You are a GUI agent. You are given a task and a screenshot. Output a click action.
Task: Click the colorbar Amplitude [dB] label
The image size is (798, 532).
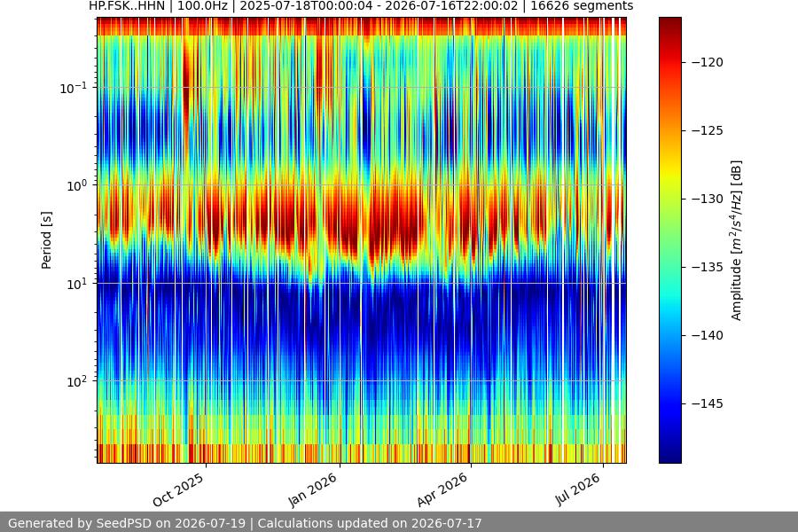point(737,240)
